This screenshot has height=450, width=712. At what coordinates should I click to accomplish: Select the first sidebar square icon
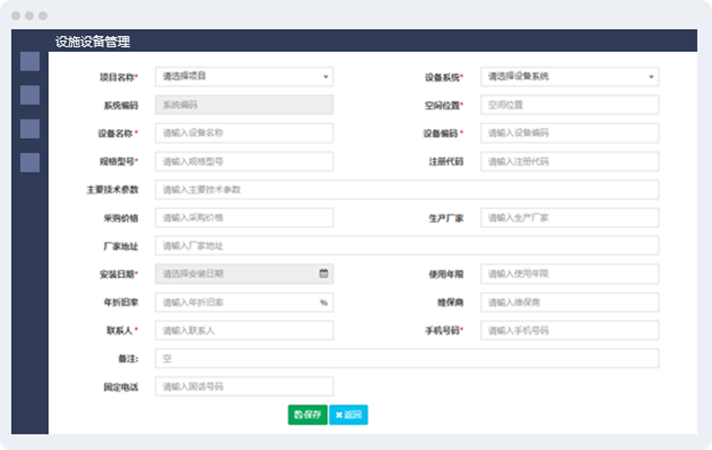tap(30, 61)
